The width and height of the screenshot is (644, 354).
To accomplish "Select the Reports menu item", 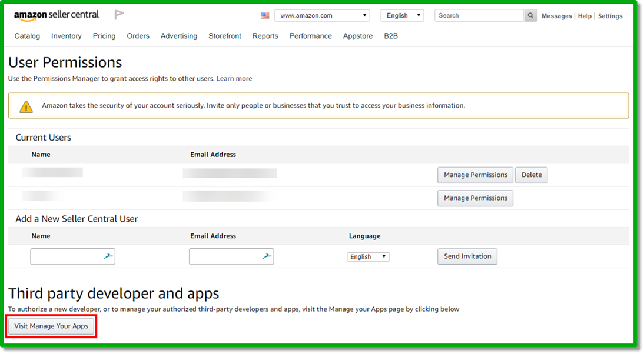I will [265, 36].
